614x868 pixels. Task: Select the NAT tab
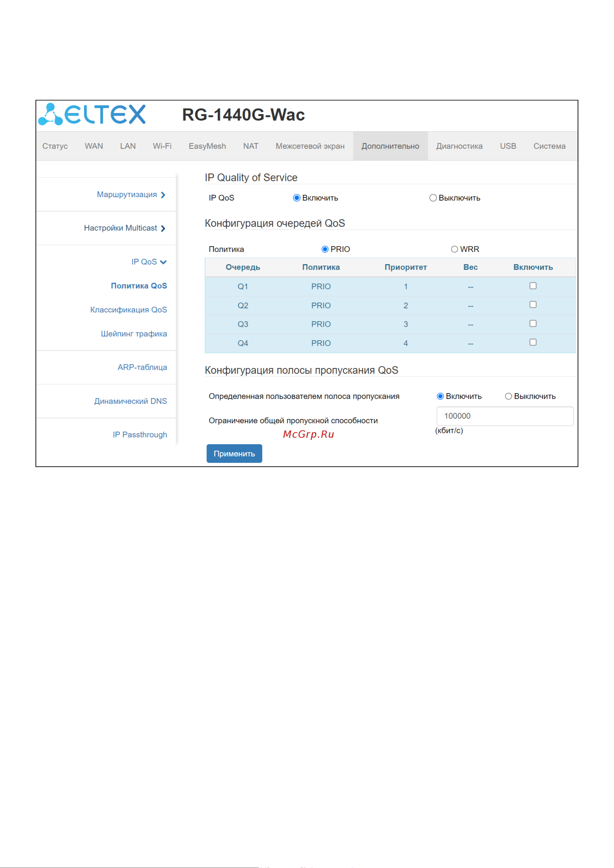point(251,146)
